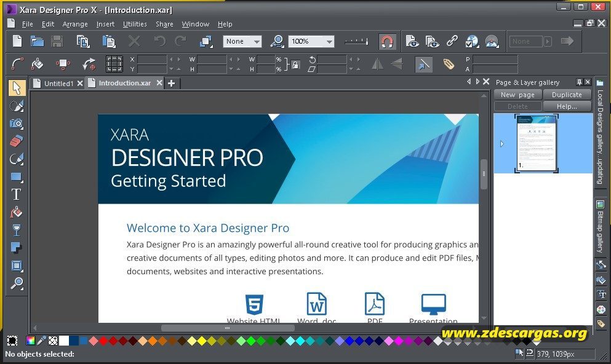
Task: Click the New page button
Action: click(x=518, y=95)
